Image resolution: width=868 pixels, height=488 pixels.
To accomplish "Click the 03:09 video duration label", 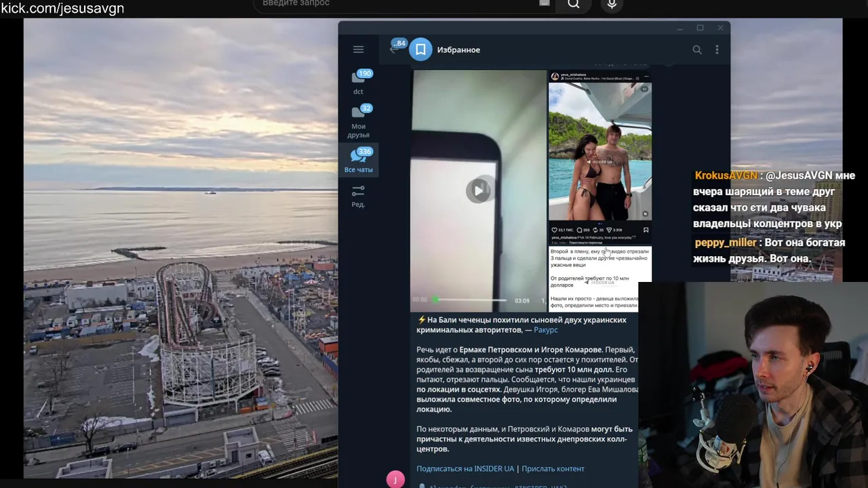I will pyautogui.click(x=521, y=300).
